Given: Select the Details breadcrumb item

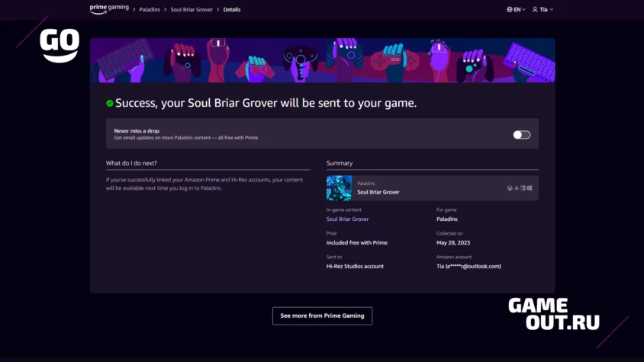Looking at the screenshot, I should (x=232, y=9).
